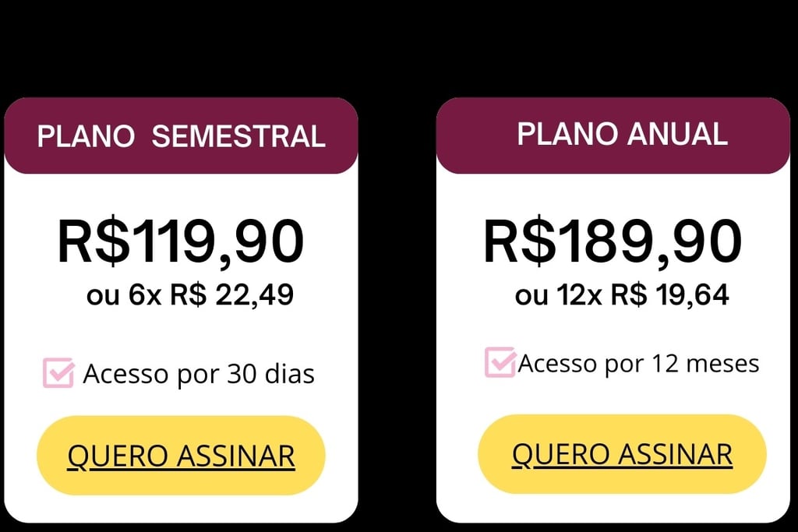The image size is (798, 532).
Task: Click the Acesso por 30 dias label
Action: [x=199, y=375]
